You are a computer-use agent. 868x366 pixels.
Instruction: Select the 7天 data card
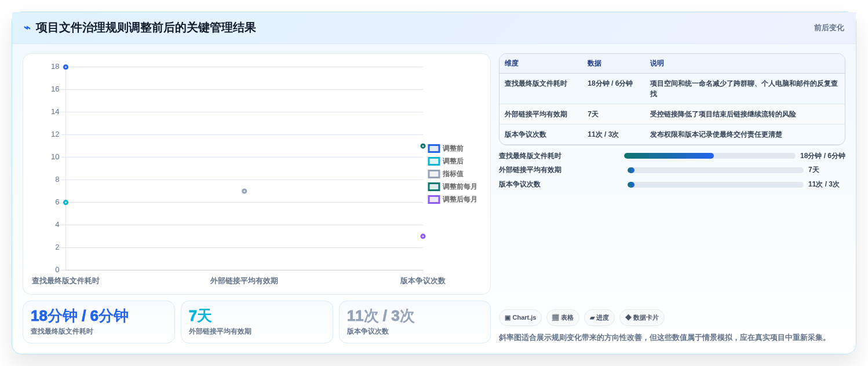pos(257,322)
